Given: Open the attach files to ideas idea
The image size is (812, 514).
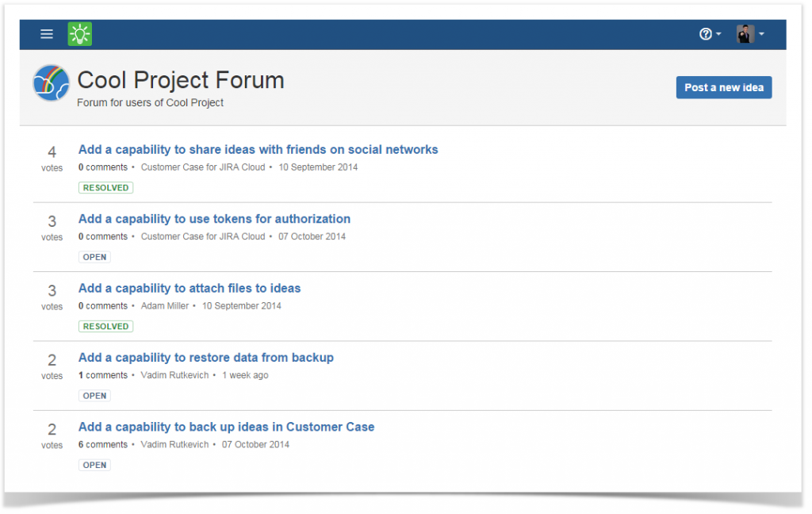Looking at the screenshot, I should (189, 288).
